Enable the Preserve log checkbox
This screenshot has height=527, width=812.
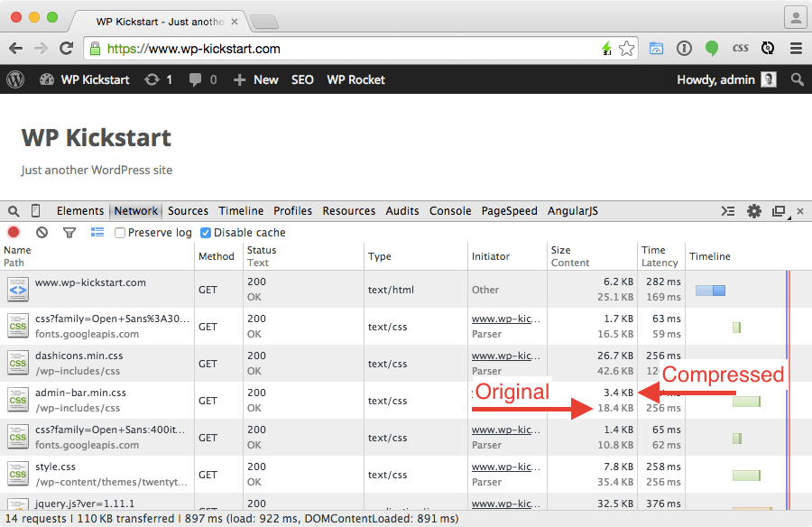pyautogui.click(x=120, y=233)
